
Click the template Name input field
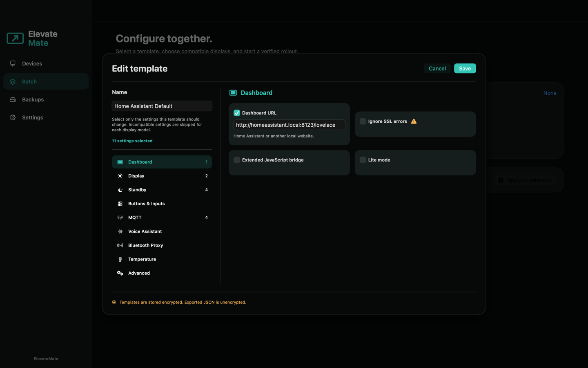[162, 106]
